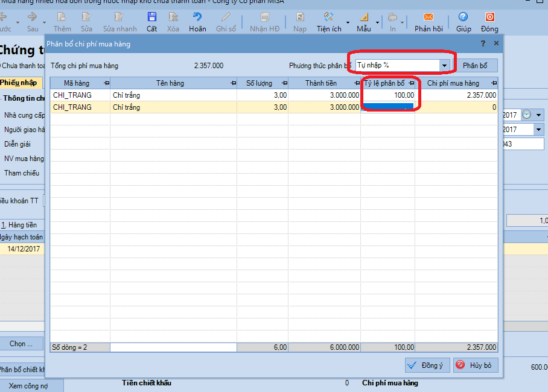The height and width of the screenshot is (392, 548).
Task: Open Phản hồi feedback envelope icon
Action: (428, 17)
